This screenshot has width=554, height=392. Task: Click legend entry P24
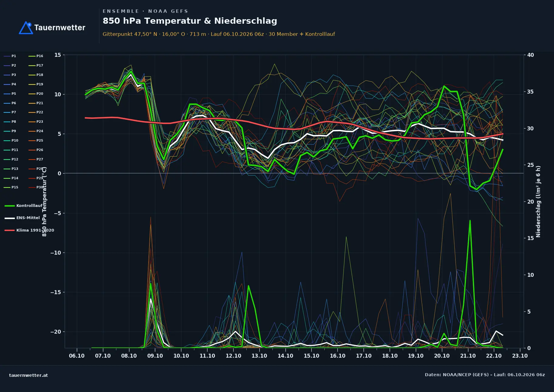(x=36, y=131)
